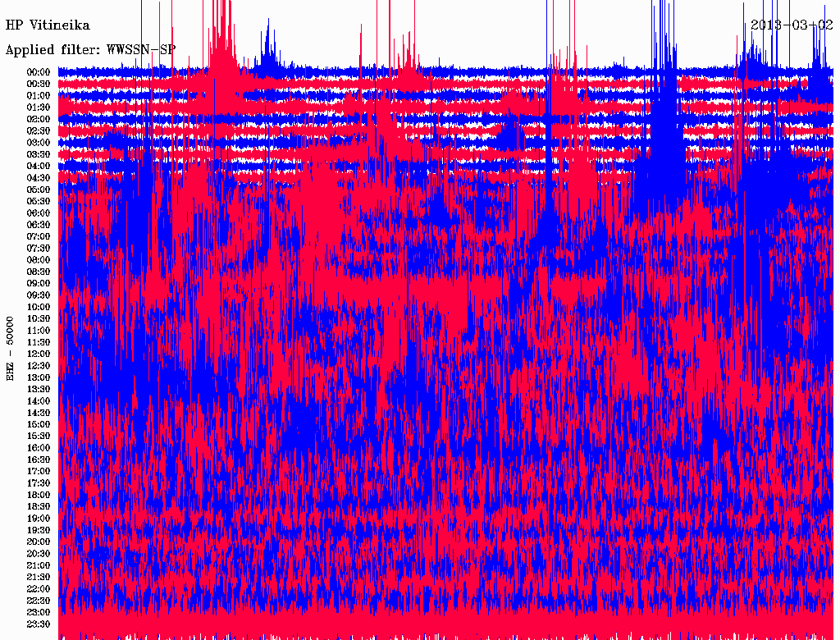Viewport: 840px width, 640px height.
Task: Click the 03:30 time label
Action: click(x=39, y=154)
